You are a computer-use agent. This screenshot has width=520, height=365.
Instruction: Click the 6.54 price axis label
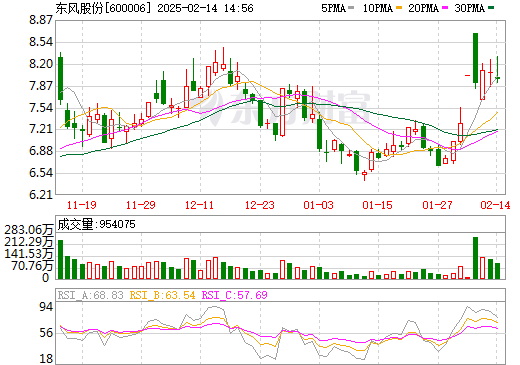pyautogui.click(x=41, y=173)
